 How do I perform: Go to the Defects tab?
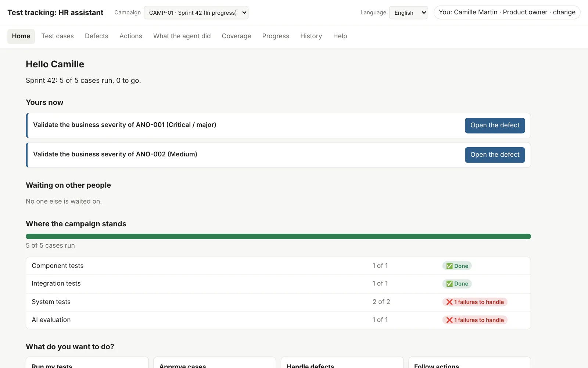(97, 36)
